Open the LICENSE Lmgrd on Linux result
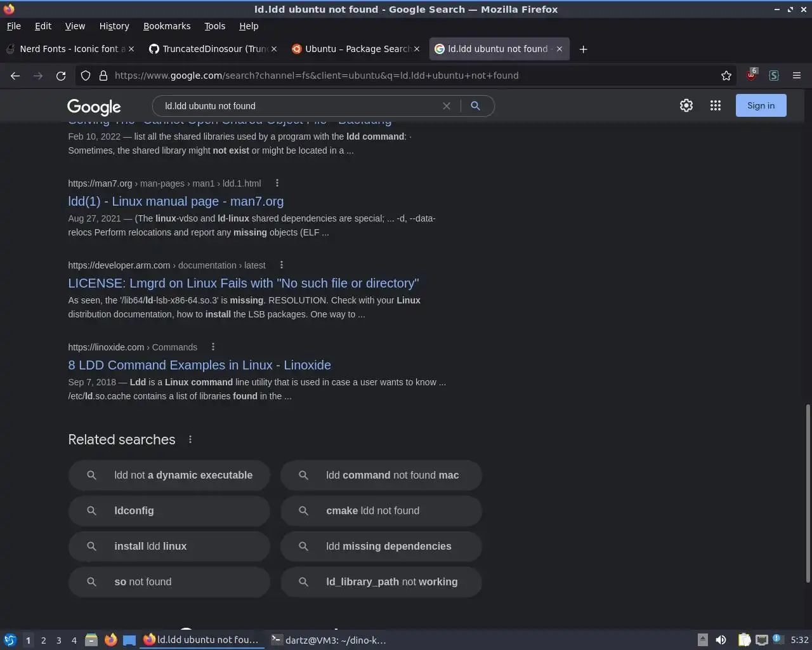Screen dimensions: 812x650 coord(244,283)
